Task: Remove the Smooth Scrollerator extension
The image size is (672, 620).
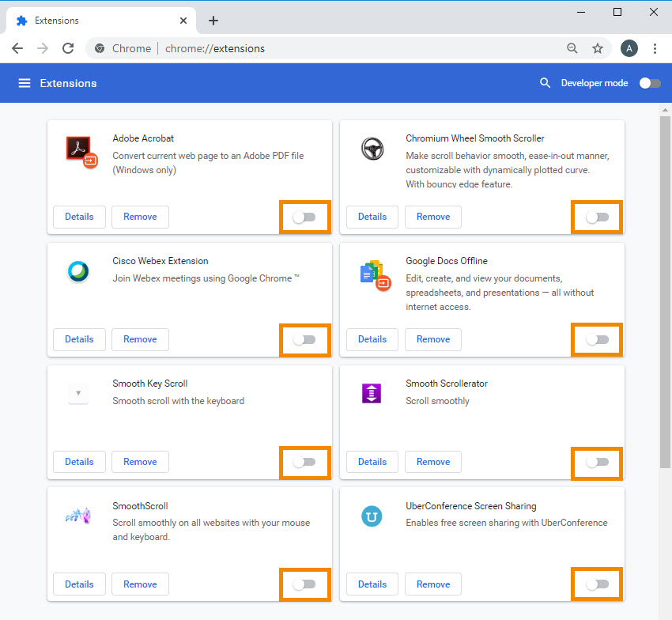Action: (432, 462)
